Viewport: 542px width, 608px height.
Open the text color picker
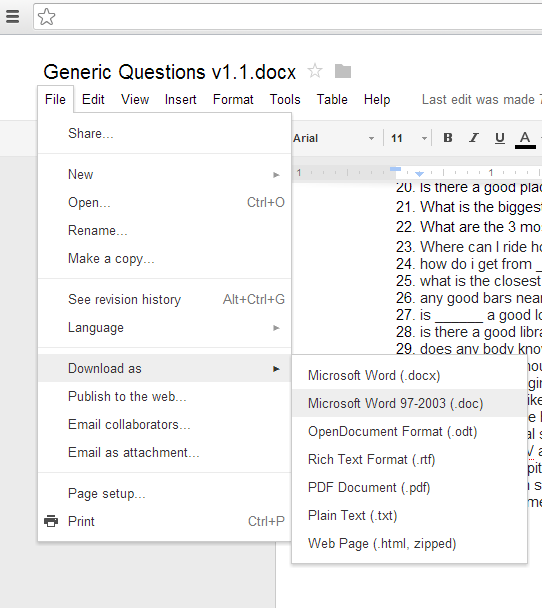point(525,139)
